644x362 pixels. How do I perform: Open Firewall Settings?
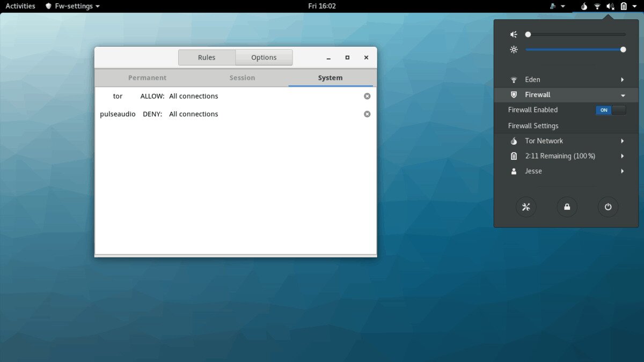pos(533,126)
